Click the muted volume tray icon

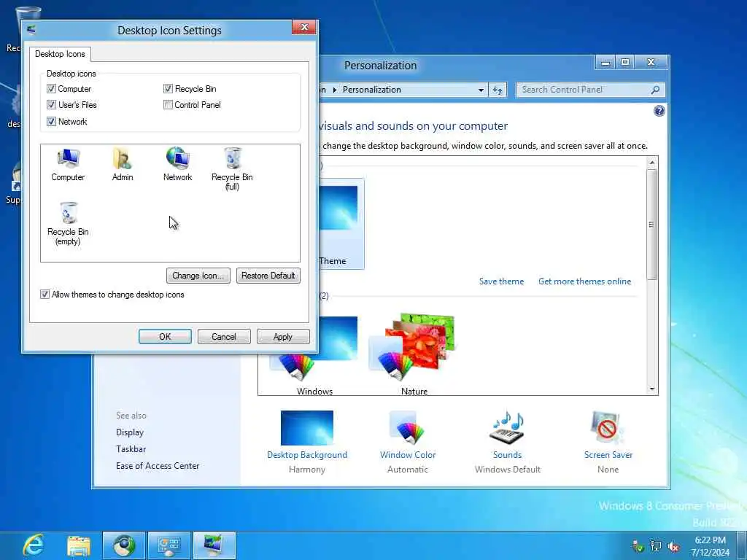(x=673, y=546)
